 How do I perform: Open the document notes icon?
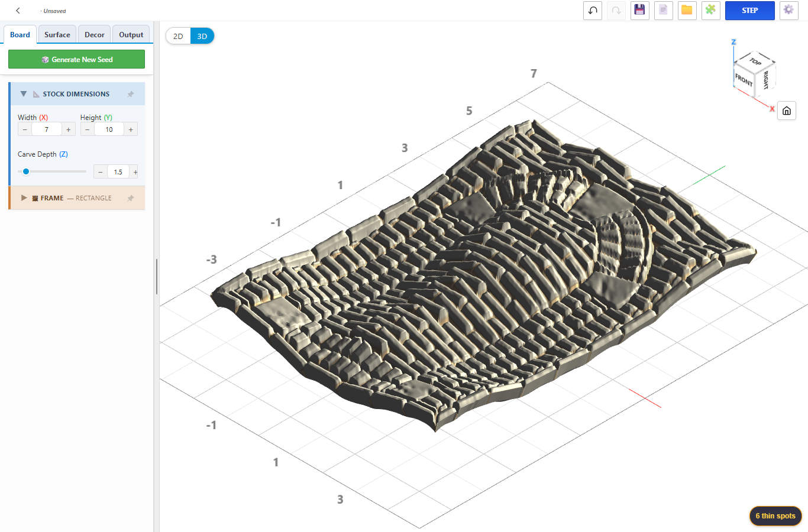pos(663,11)
